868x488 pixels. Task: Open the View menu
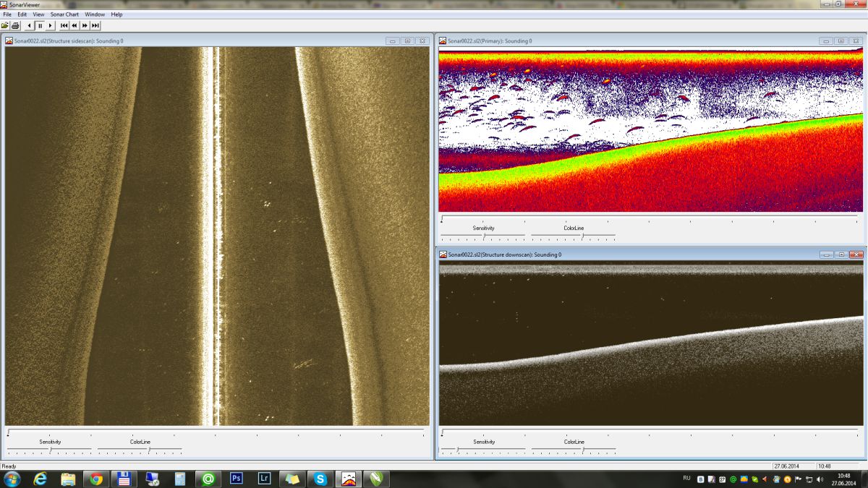[x=38, y=14]
